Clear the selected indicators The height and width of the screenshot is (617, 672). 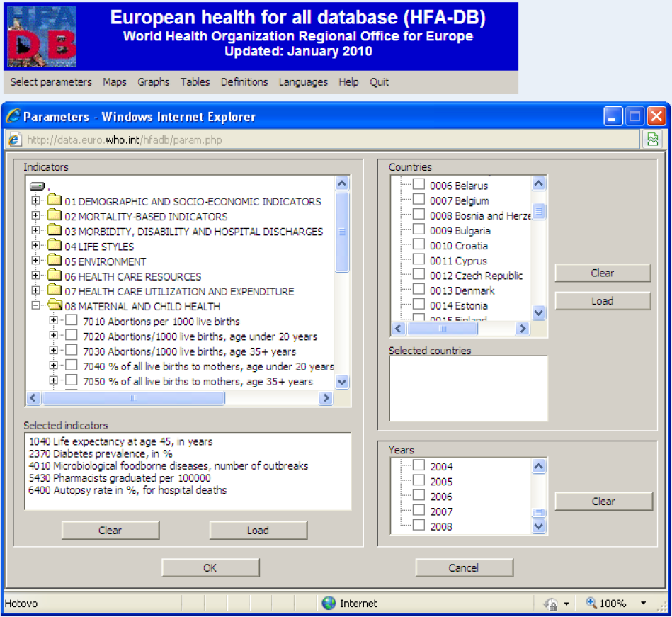tap(110, 530)
